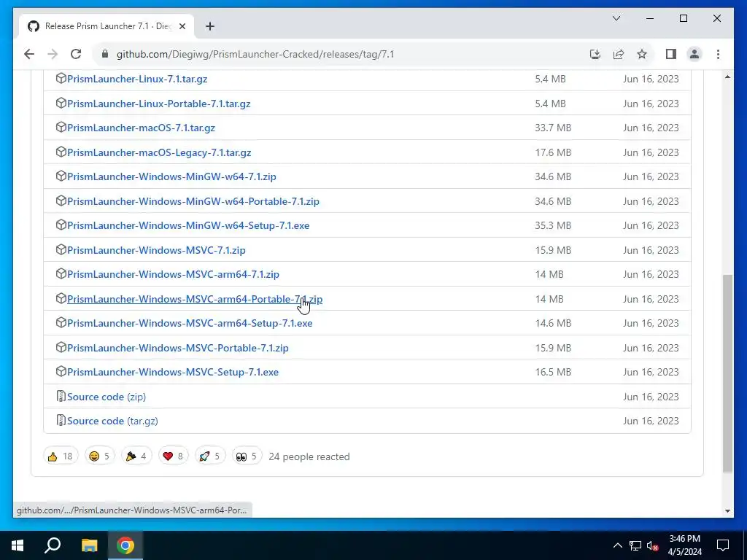Open muted volume tray icon

tap(653, 545)
